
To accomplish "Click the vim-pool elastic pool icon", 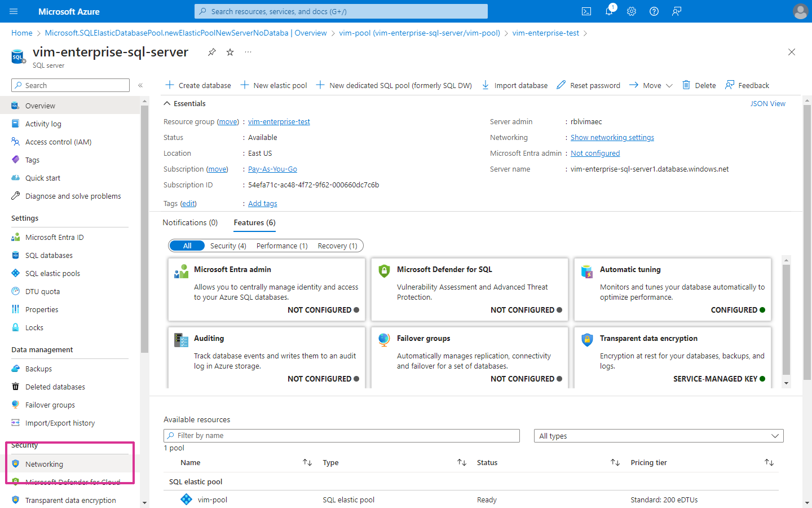I will [x=186, y=500].
